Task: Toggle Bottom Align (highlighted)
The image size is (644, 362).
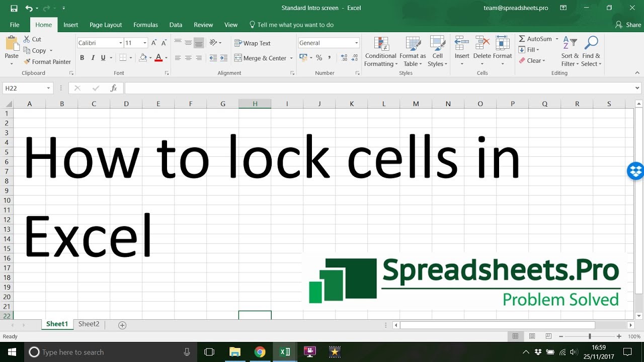Action: pyautogui.click(x=199, y=43)
